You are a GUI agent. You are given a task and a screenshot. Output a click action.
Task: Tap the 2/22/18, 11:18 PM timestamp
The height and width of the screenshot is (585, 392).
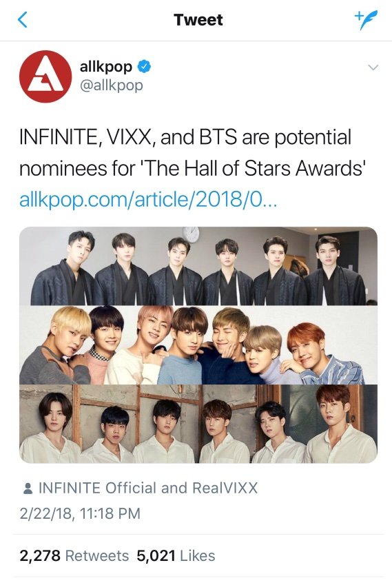[80, 513]
